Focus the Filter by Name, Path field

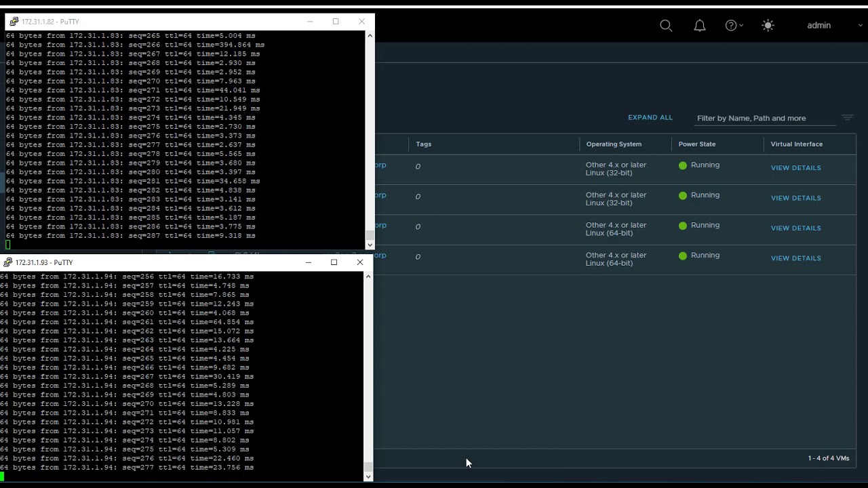click(766, 118)
